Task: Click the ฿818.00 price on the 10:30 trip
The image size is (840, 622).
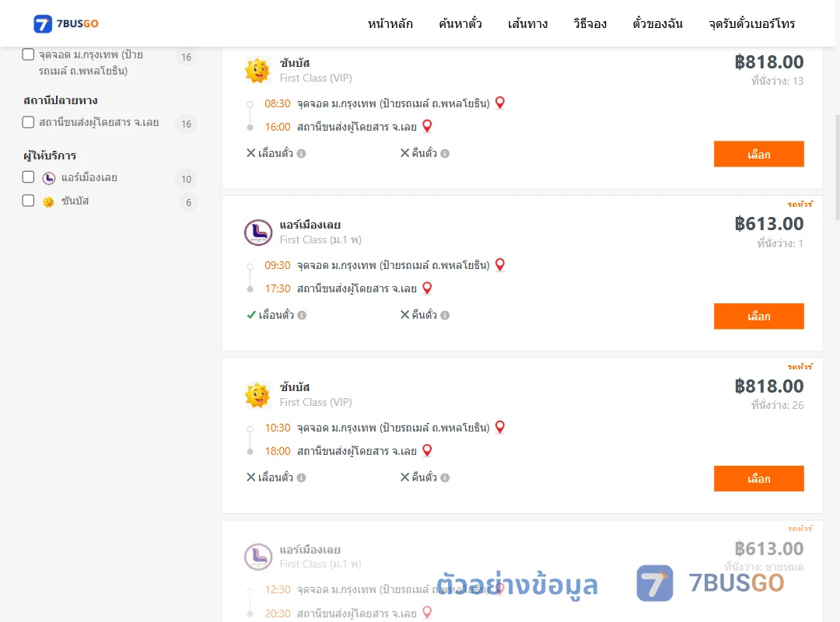Action: coord(768,386)
